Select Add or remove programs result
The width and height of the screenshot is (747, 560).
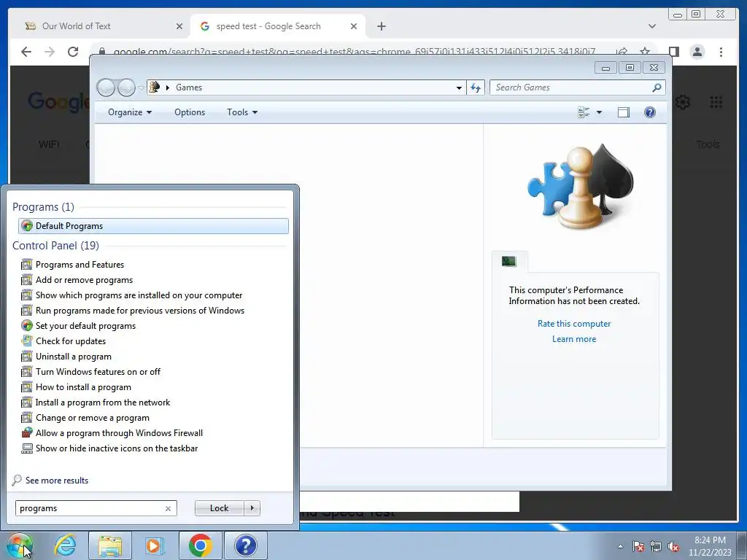[x=84, y=280]
